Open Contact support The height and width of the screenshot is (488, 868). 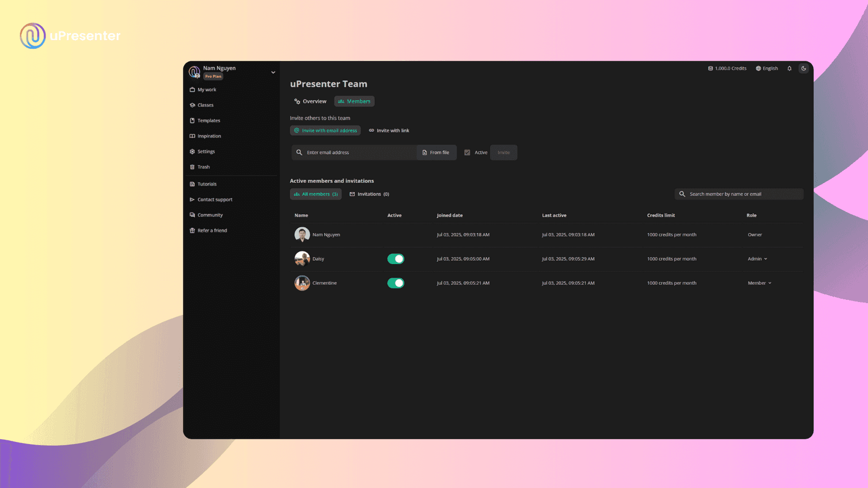(211, 200)
